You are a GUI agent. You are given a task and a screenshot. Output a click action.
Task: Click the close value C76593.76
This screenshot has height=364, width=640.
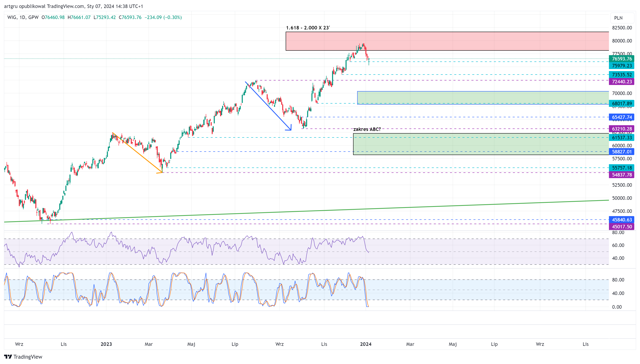[130, 17]
